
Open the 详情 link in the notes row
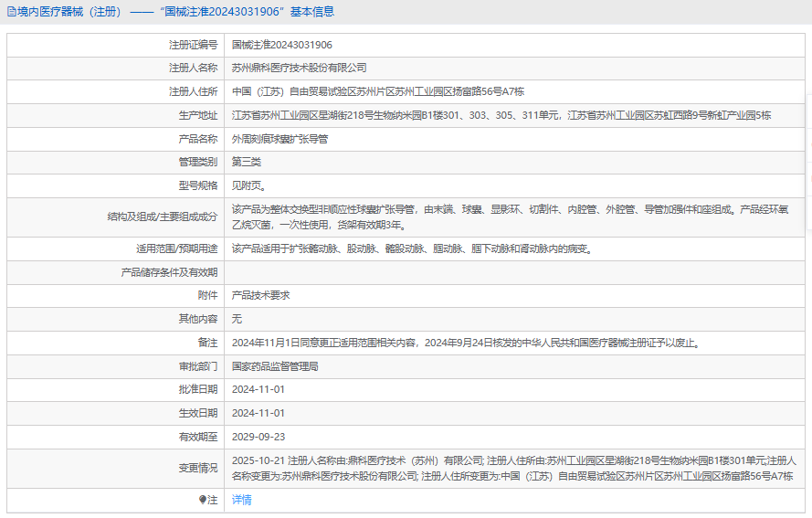tap(241, 500)
